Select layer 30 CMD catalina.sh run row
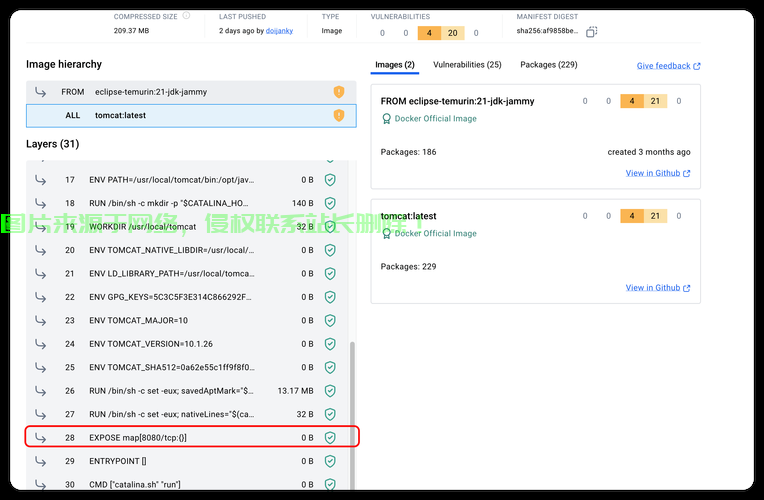Viewport: 764px width, 500px height. [188, 483]
